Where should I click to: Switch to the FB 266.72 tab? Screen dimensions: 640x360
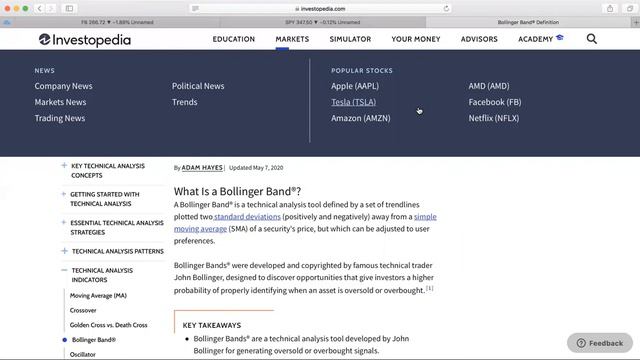tap(117, 22)
